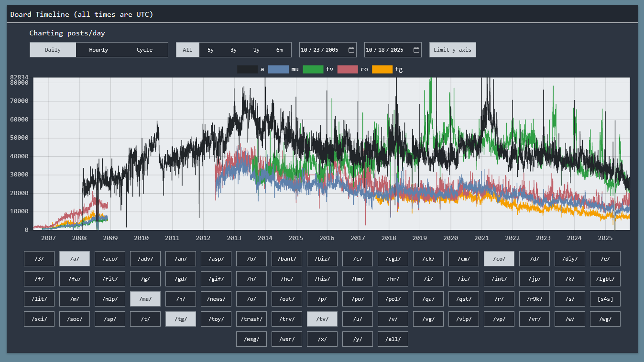Switch to Cycle chart mode

coord(144,50)
